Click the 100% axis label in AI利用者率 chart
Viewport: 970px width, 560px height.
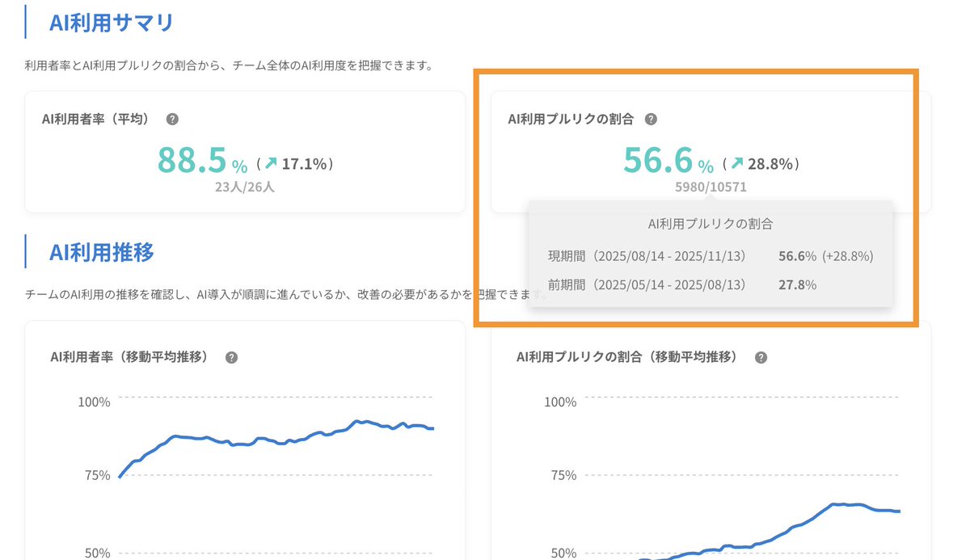click(95, 402)
